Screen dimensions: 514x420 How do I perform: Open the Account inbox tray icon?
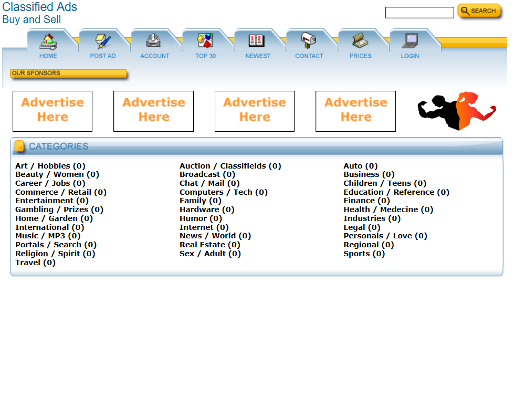[154, 41]
